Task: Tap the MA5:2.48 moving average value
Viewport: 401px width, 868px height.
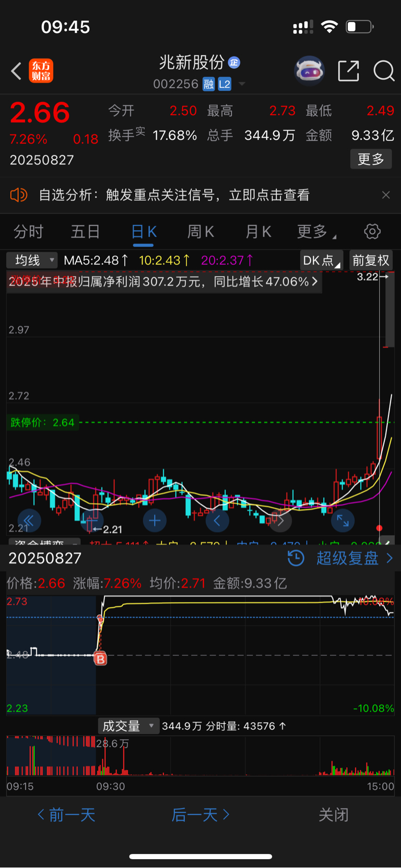Action: click(96, 260)
